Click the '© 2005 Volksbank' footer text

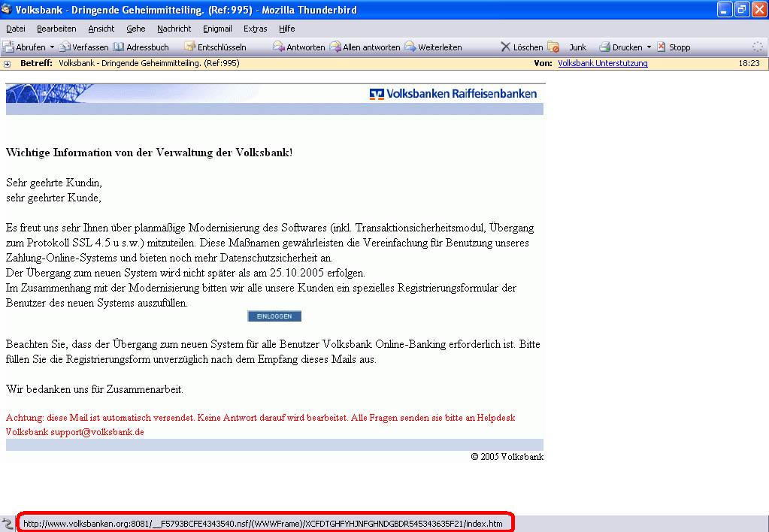(507, 457)
